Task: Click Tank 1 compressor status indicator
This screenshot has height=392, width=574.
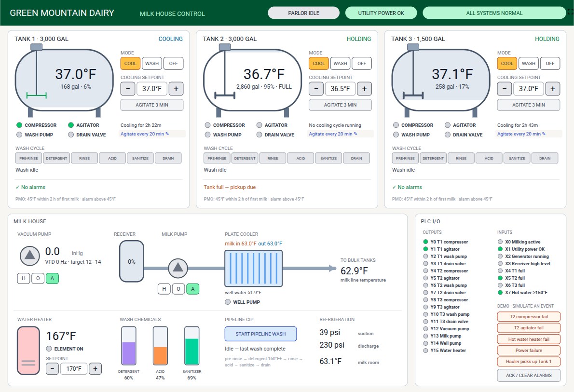Action: tap(19, 125)
